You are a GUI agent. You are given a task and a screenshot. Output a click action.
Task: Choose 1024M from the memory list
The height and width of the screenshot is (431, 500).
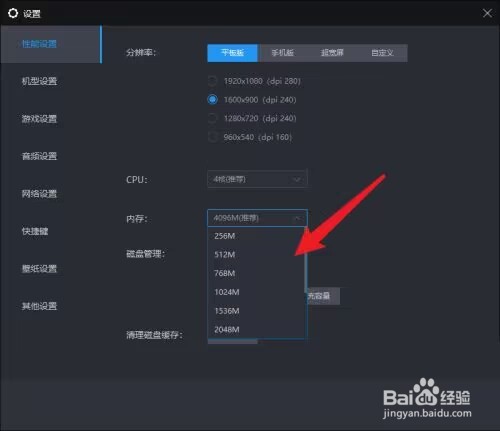click(256, 292)
